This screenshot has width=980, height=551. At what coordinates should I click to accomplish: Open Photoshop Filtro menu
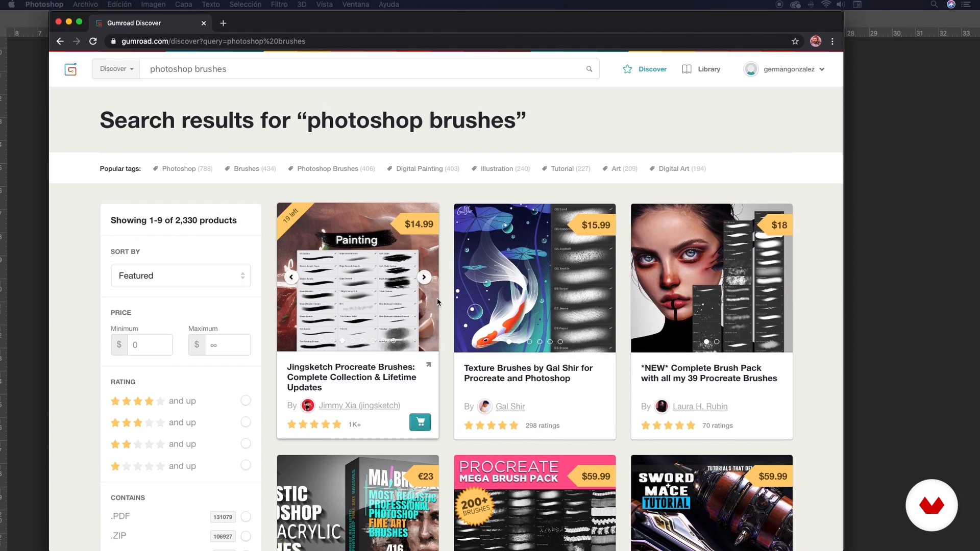point(279,5)
